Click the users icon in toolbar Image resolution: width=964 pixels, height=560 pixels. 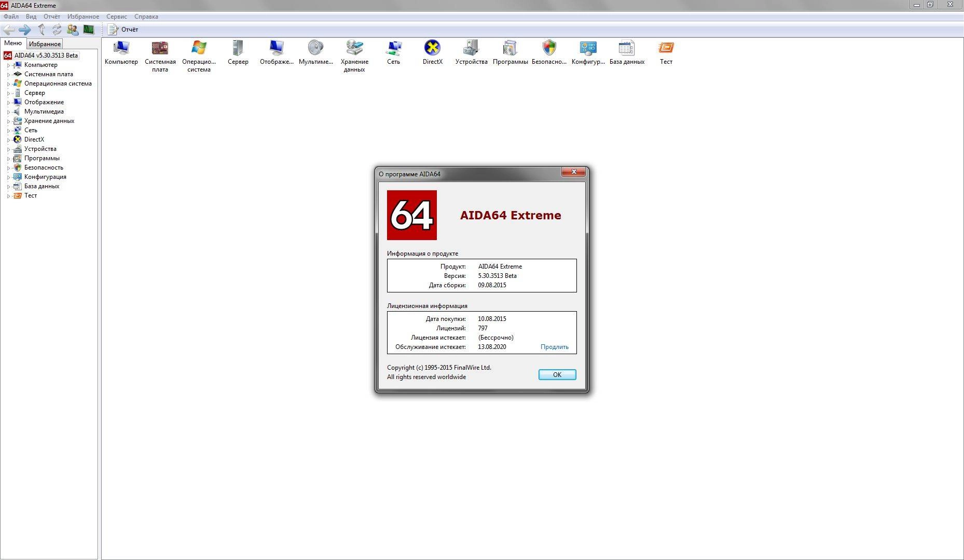click(73, 30)
